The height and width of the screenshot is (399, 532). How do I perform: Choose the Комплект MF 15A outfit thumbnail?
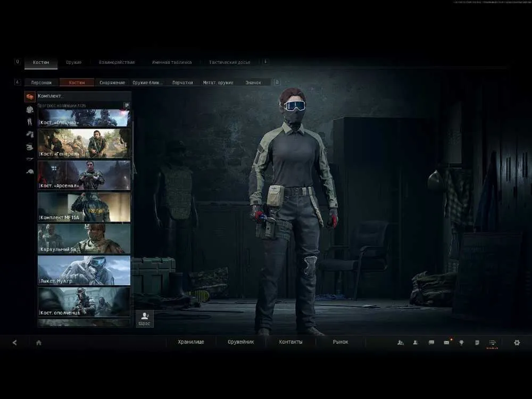(x=84, y=207)
